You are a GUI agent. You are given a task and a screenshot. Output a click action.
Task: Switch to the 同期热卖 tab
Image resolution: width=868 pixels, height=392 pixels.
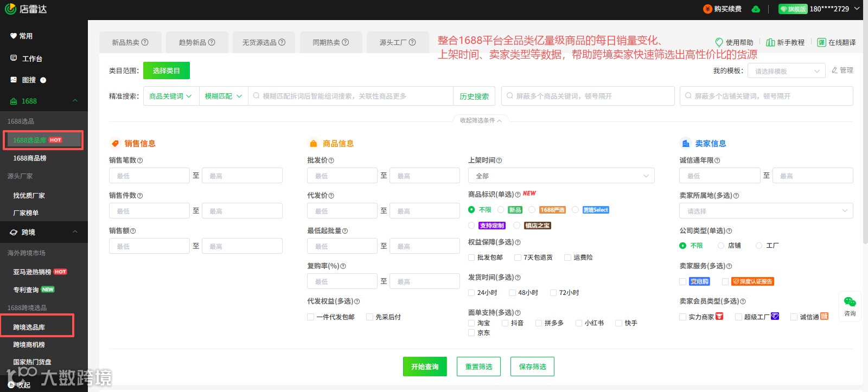coord(331,42)
